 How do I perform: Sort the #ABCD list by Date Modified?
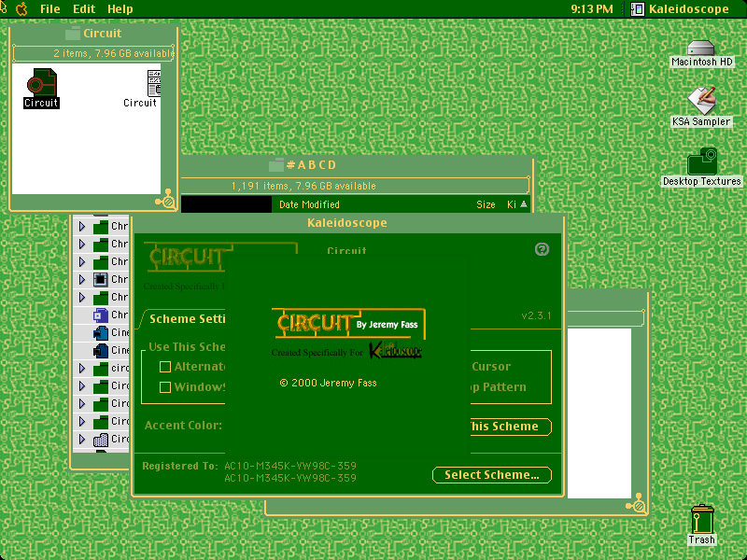point(309,204)
